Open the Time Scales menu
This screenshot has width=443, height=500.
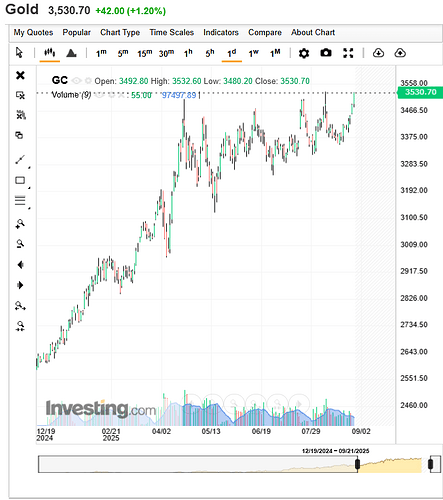171,32
